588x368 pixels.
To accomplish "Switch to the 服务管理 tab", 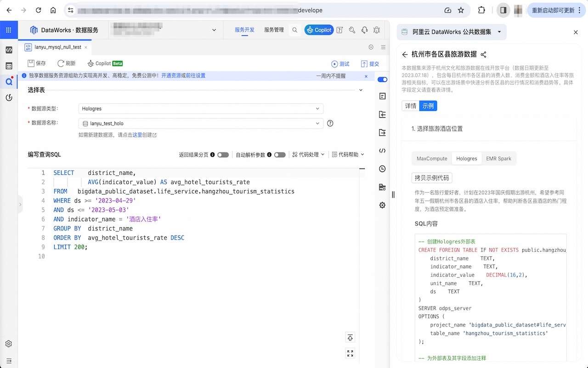I will click(274, 30).
